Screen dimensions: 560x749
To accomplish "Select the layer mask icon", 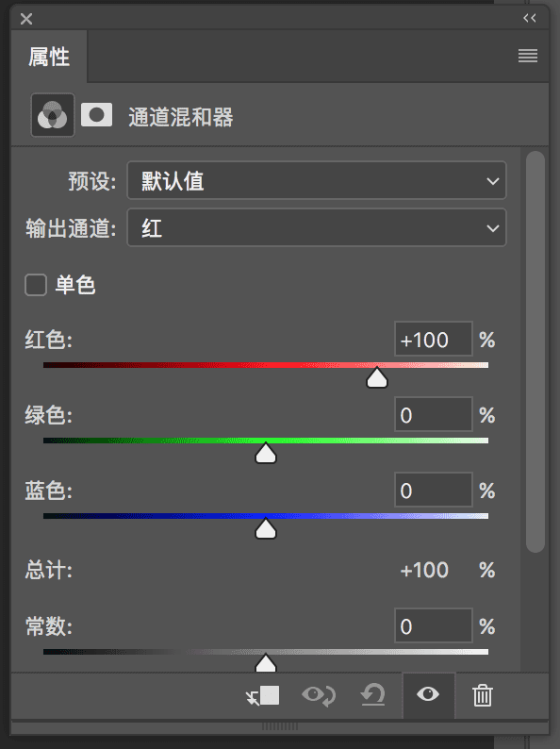I will pyautogui.click(x=96, y=115).
